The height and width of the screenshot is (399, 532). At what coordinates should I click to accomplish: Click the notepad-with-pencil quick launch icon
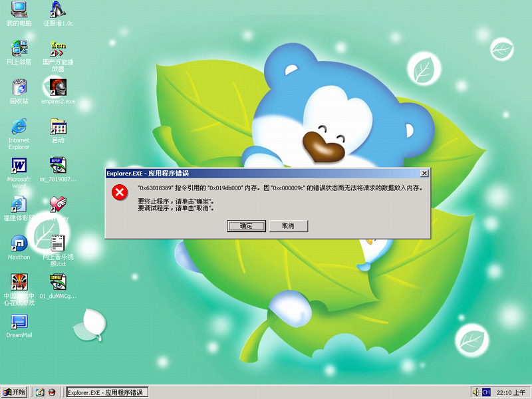[40, 392]
